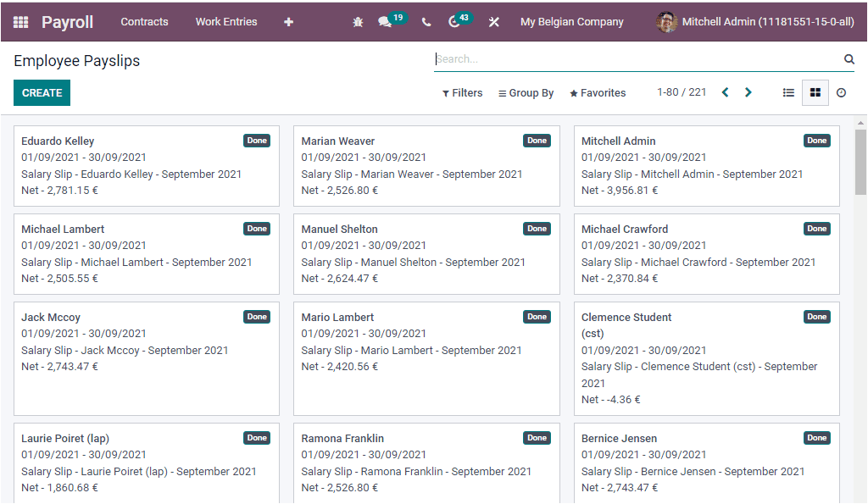Open the Filters dropdown
868x504 pixels.
tap(462, 92)
